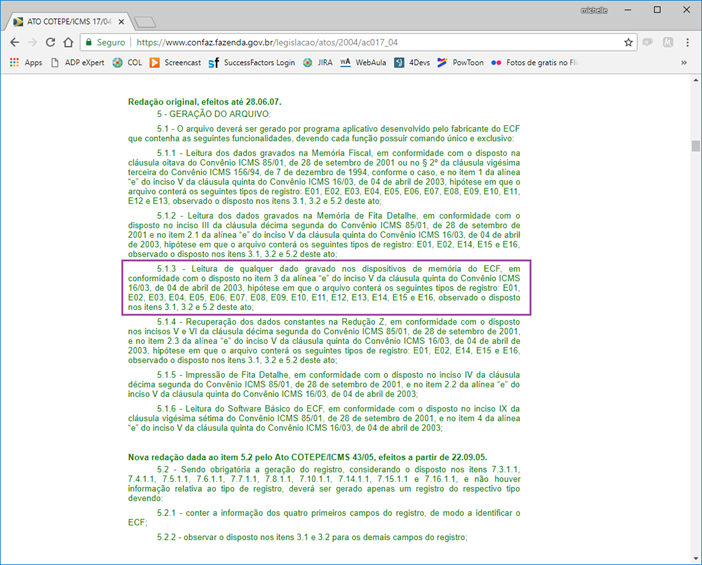This screenshot has height=565, width=702.
Task: Open the Chrome three-dot menu
Action: click(687, 42)
